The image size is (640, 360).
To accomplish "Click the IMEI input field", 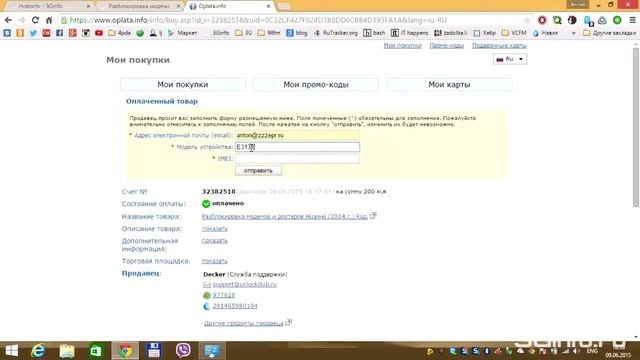I will click(297, 159).
